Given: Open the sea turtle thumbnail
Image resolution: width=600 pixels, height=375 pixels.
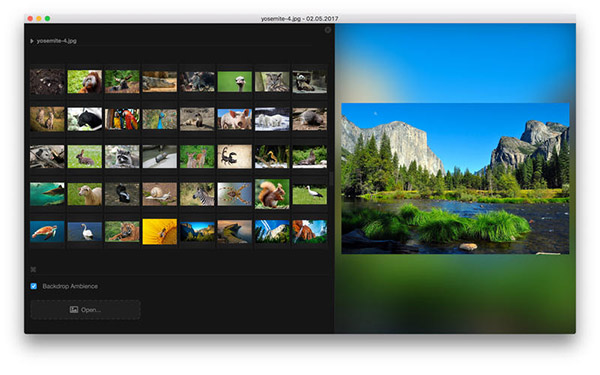Looking at the screenshot, I should point(47,232).
